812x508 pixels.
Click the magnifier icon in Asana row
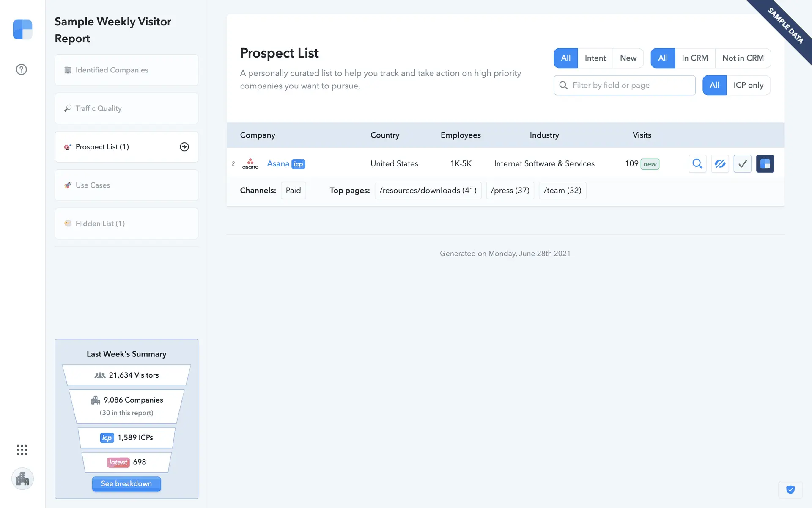[697, 164]
